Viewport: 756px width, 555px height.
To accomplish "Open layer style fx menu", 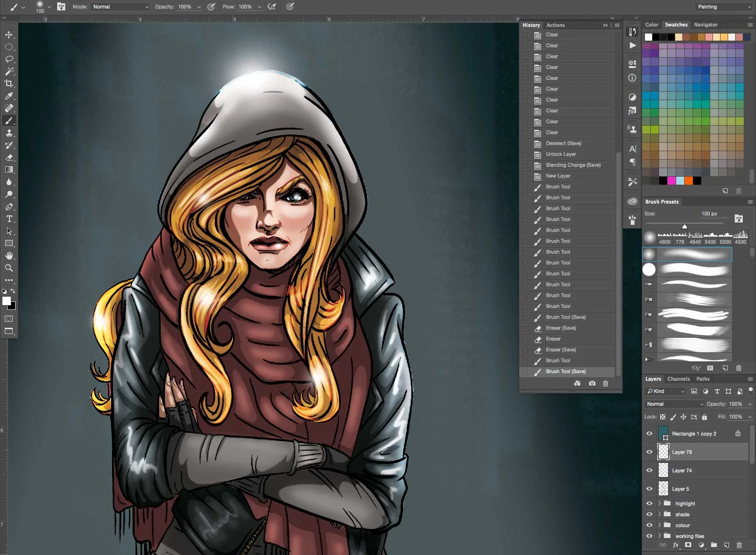I will click(676, 545).
